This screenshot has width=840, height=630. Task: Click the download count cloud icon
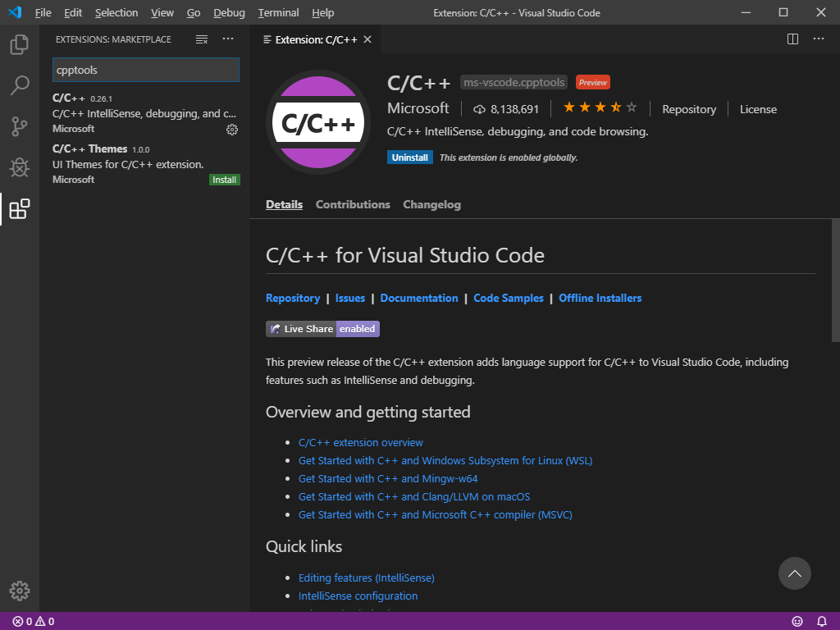[479, 109]
